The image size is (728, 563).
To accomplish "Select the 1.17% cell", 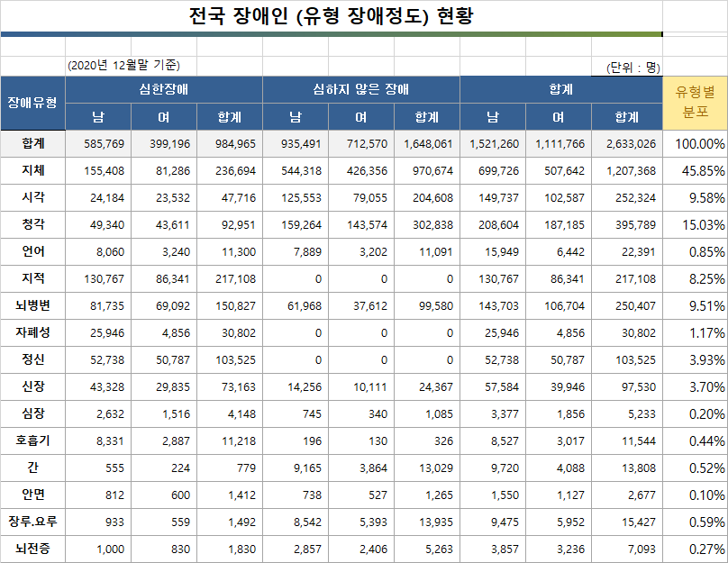I will (695, 332).
